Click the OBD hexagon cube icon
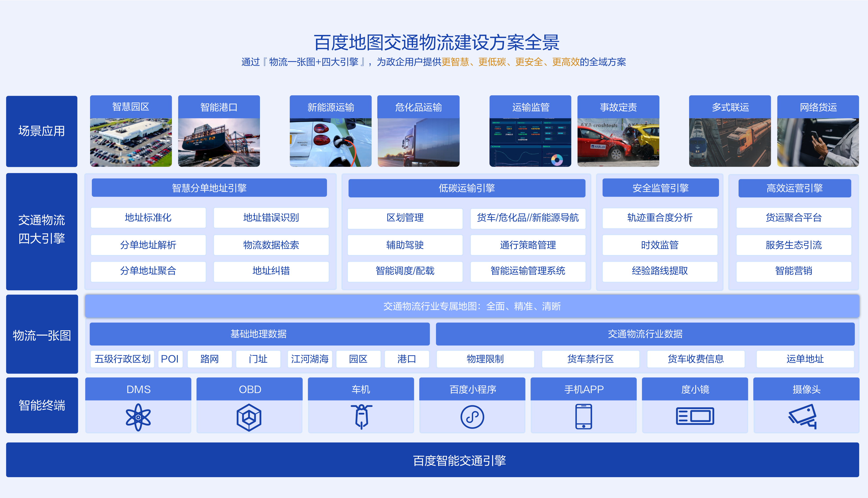 pos(249,417)
